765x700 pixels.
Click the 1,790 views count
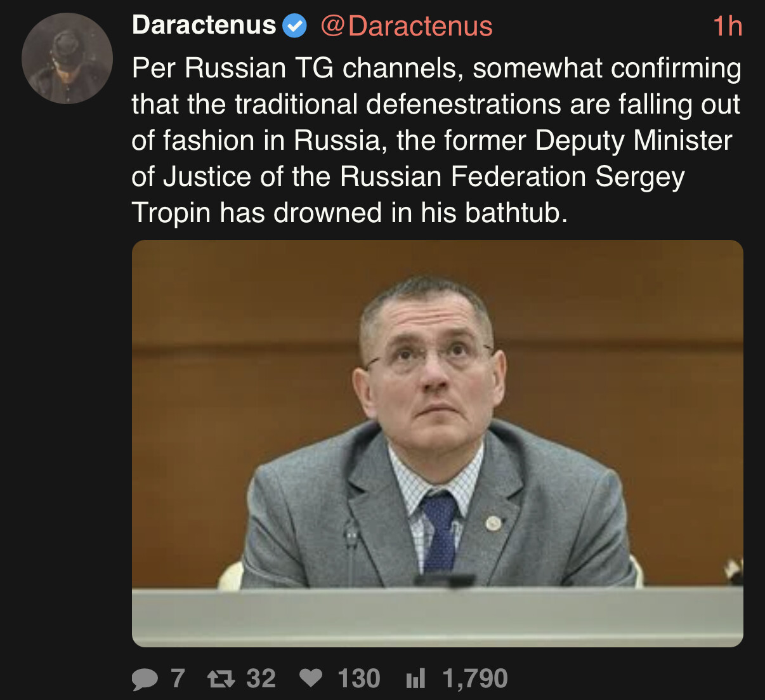[x=475, y=678]
